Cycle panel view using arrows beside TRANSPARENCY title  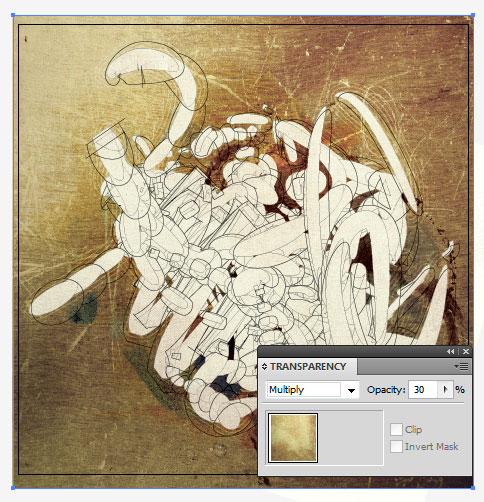click(264, 367)
